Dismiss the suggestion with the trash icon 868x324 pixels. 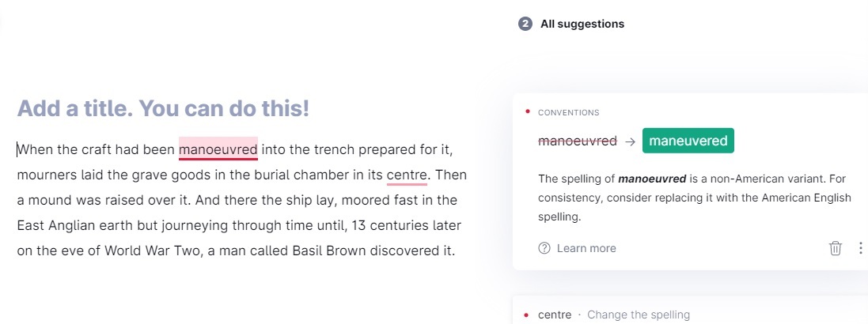click(x=835, y=248)
